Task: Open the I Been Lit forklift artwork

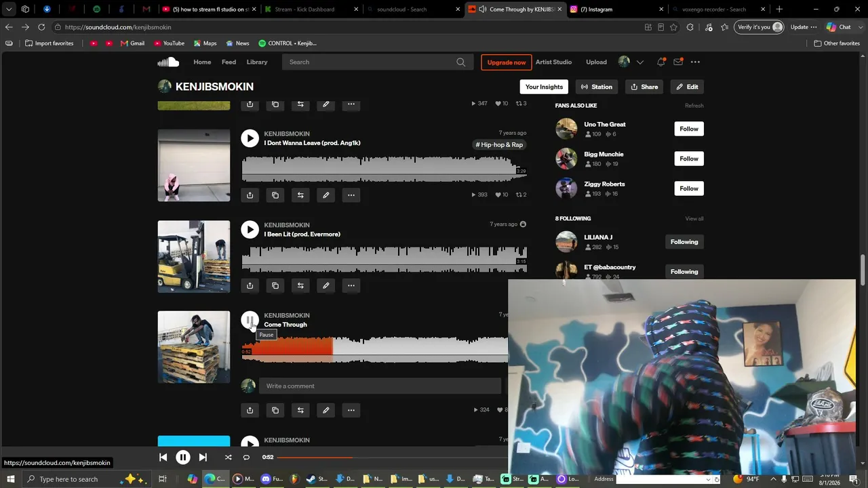Action: point(194,257)
